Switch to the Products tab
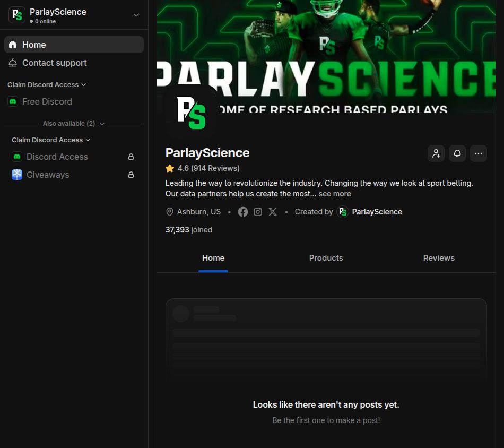The image size is (504, 448). tap(326, 258)
